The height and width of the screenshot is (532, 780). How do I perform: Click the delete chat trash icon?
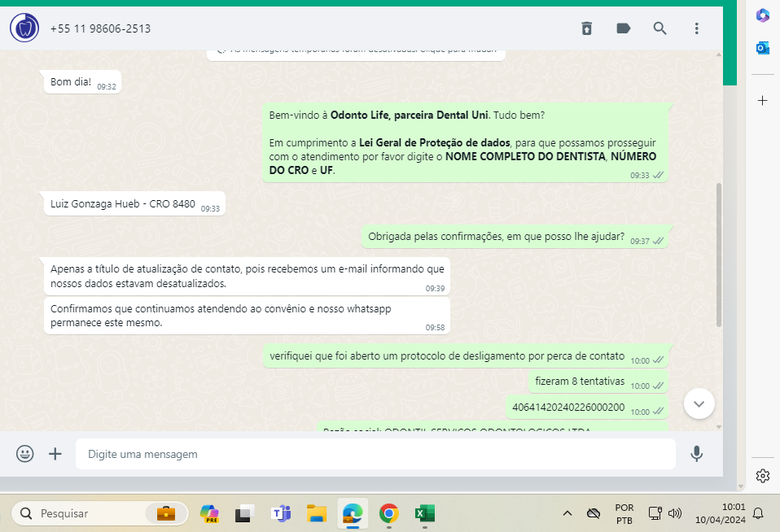[587, 28]
